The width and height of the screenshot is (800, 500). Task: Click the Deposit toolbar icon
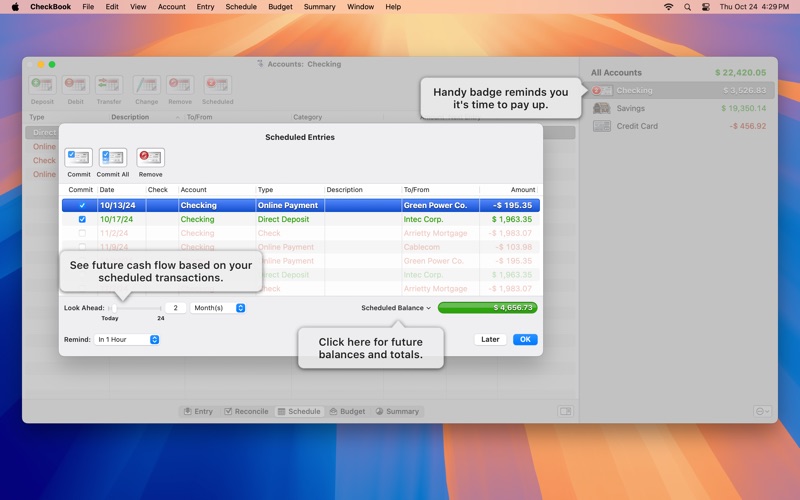tap(42, 85)
